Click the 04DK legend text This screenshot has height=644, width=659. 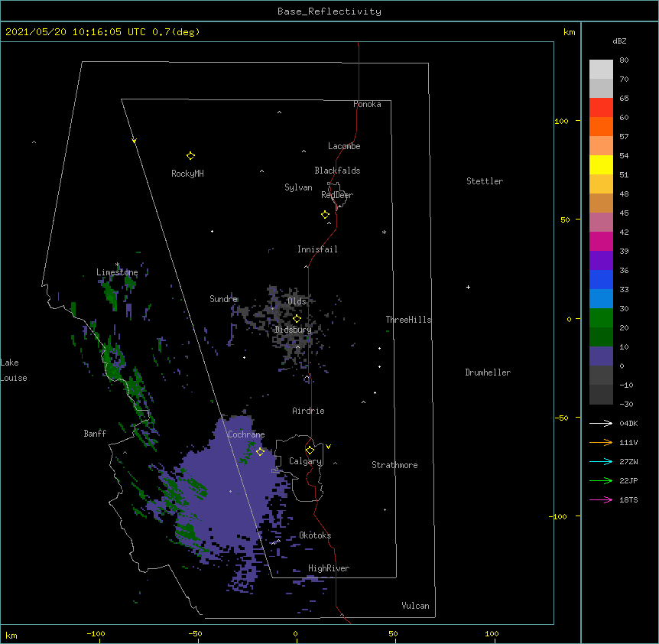point(628,423)
